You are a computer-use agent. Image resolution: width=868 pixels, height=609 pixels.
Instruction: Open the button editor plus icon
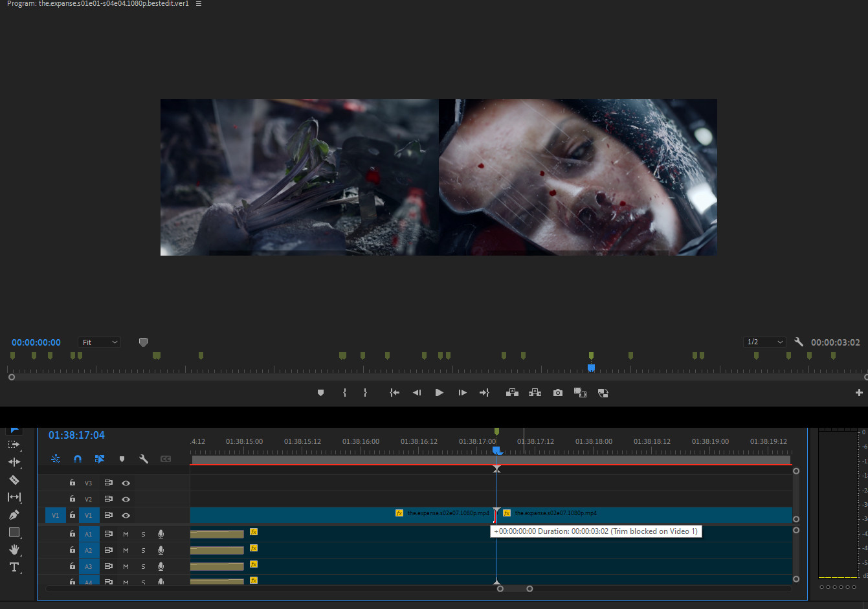(859, 393)
